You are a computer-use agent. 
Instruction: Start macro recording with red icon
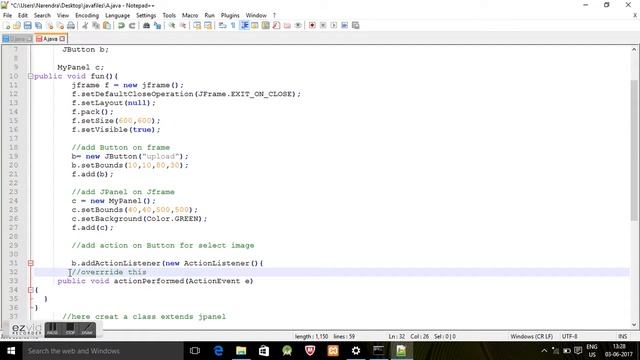pos(312,25)
